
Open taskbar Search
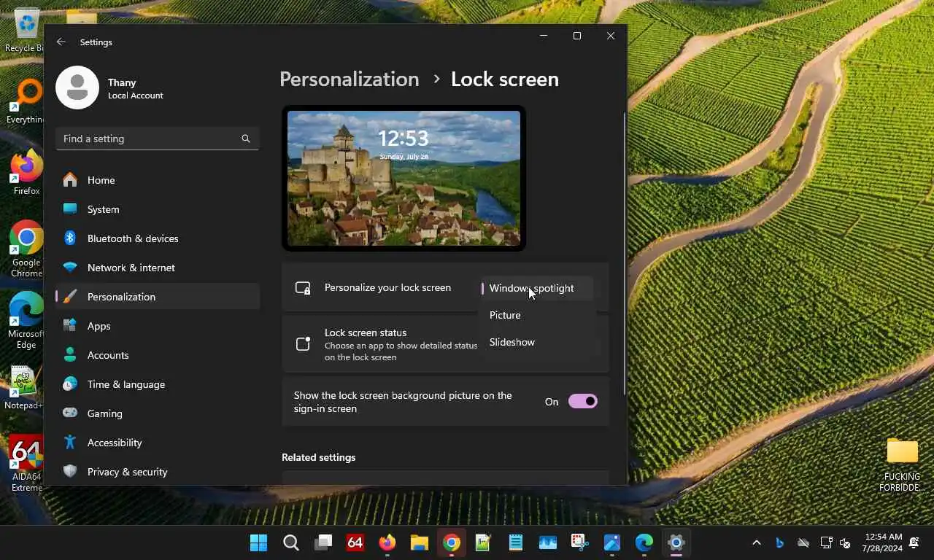(x=291, y=542)
